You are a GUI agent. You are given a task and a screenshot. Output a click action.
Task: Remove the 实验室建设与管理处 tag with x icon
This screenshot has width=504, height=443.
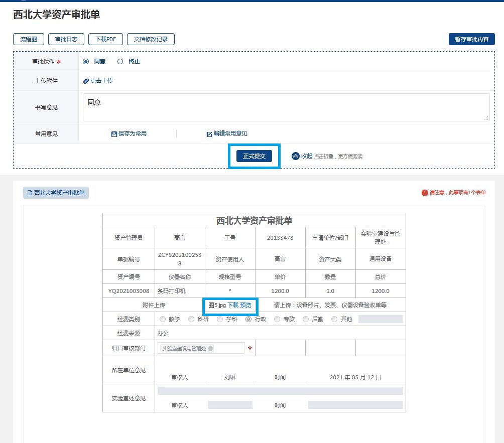point(210,348)
